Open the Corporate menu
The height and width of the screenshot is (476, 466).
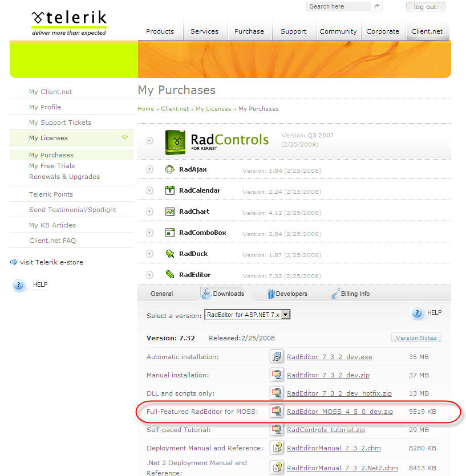coord(383,31)
